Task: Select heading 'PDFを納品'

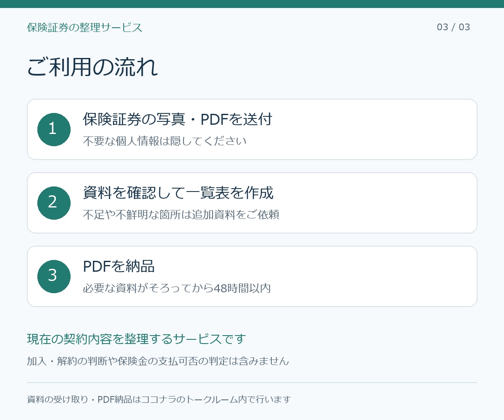Action: [119, 266]
